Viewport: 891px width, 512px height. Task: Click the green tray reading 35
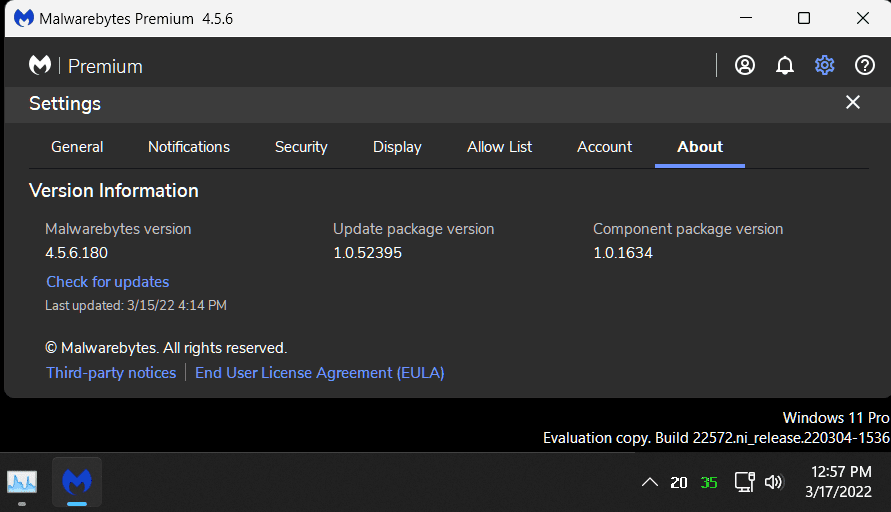[709, 482]
